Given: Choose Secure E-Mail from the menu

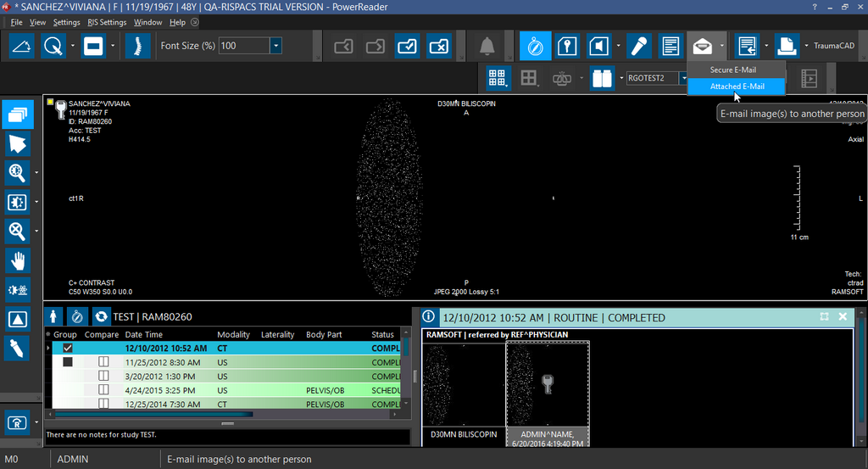Looking at the screenshot, I should tap(732, 70).
